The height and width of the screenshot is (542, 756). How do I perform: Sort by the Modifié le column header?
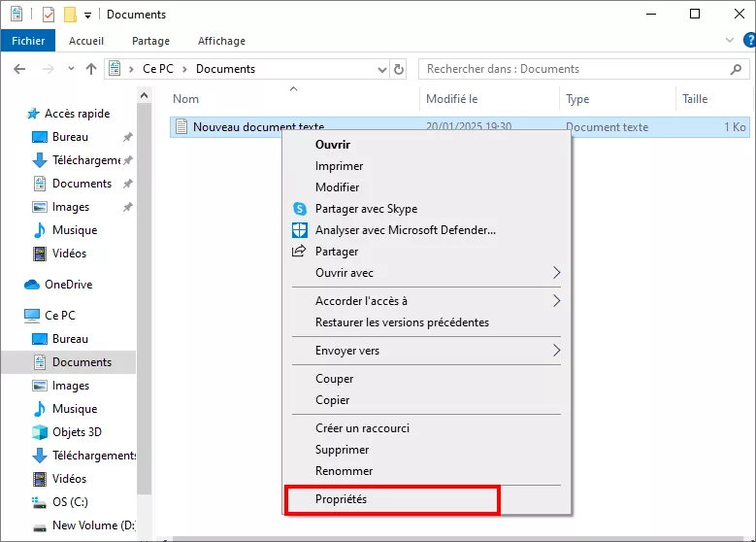tap(489, 99)
